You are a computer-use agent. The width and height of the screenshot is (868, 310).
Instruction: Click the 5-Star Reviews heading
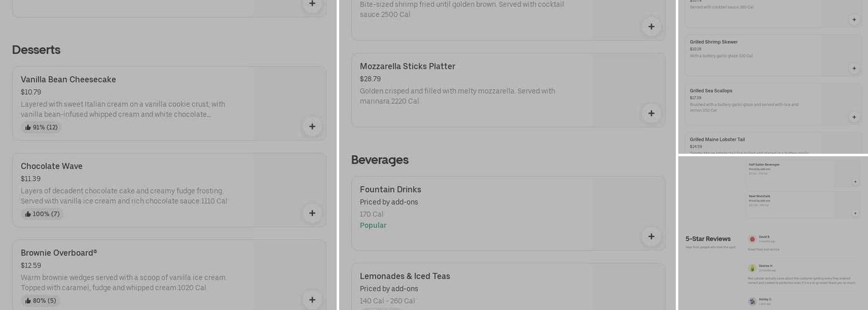[x=708, y=239]
